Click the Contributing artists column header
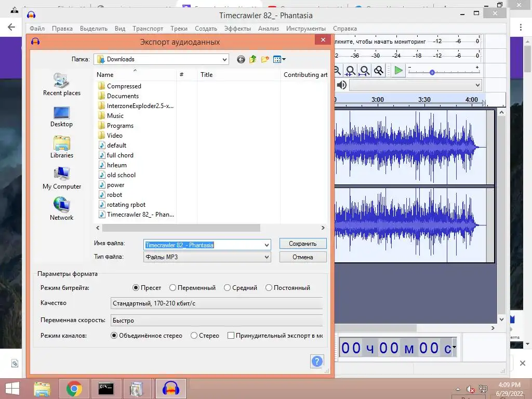 [304, 75]
